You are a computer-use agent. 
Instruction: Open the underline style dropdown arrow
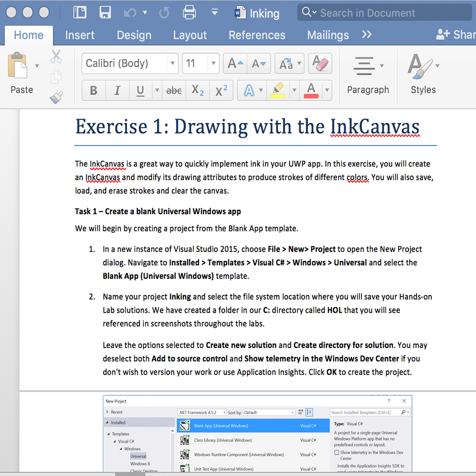pos(157,90)
